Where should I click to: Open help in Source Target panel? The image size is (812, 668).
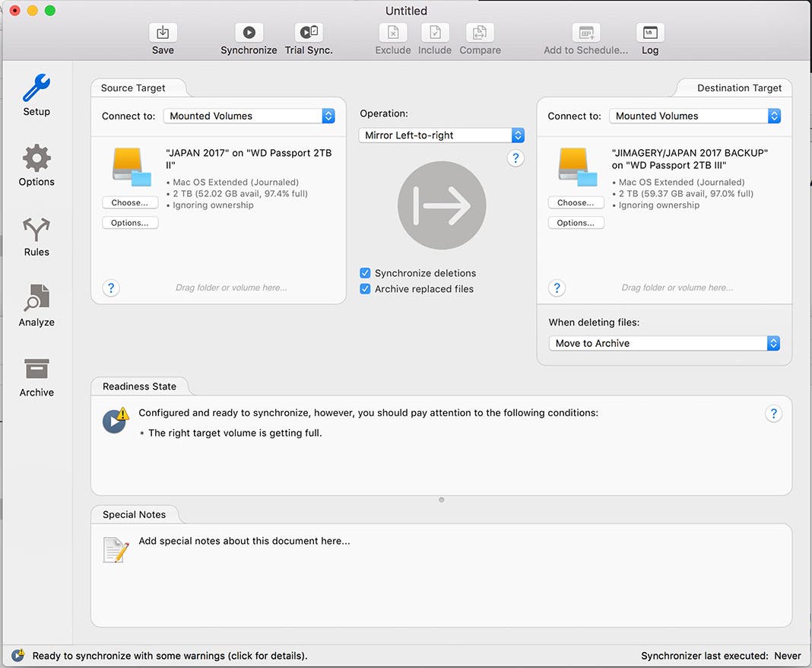[x=111, y=288]
